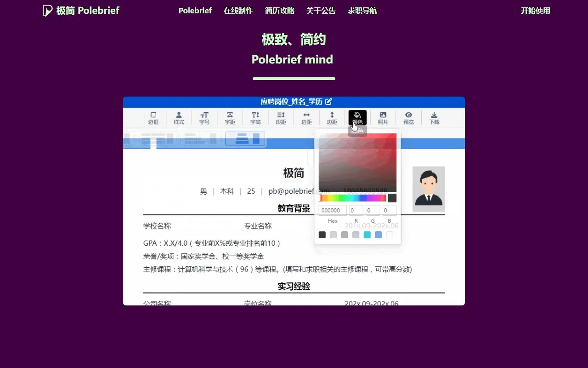Viewport: 588px width, 368px height.
Task: Open the 简历攻略 menu item
Action: pos(279,11)
